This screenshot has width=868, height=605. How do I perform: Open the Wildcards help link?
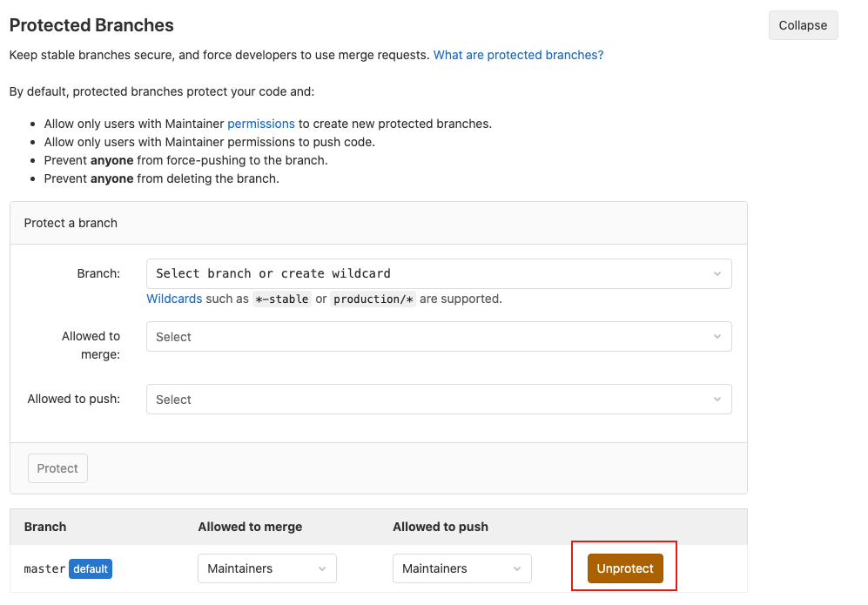point(174,299)
